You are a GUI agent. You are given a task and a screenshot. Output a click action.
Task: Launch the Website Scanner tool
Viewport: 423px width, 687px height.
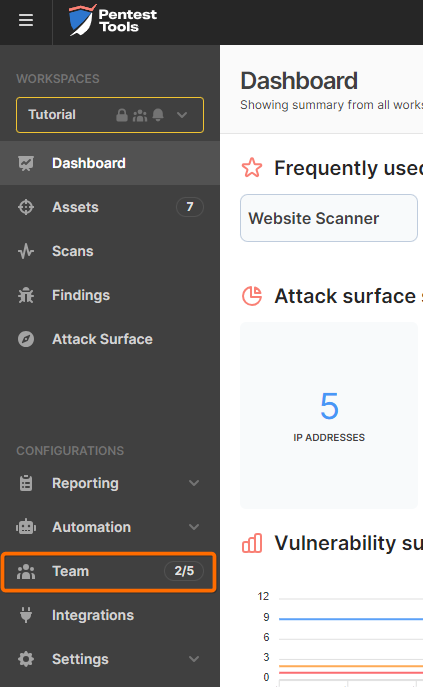[x=329, y=218]
